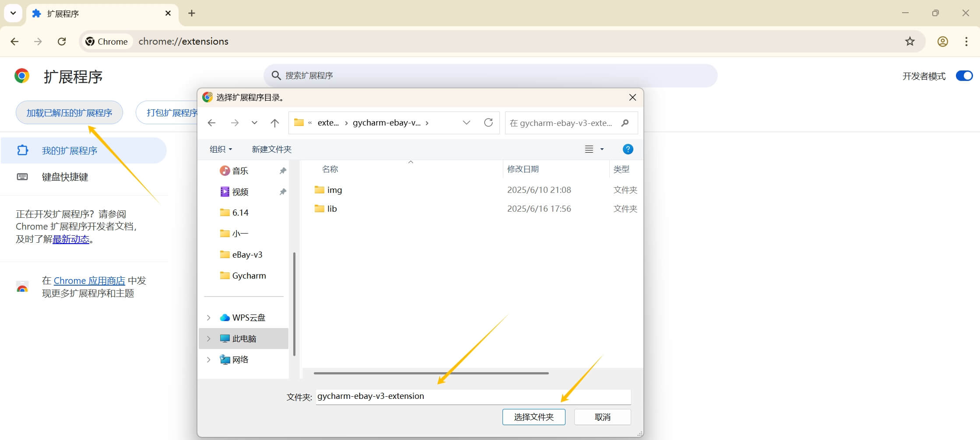Viewport: 980px width, 440px height.
Task: Open 我的扩展程序 sidebar item
Action: [83, 150]
